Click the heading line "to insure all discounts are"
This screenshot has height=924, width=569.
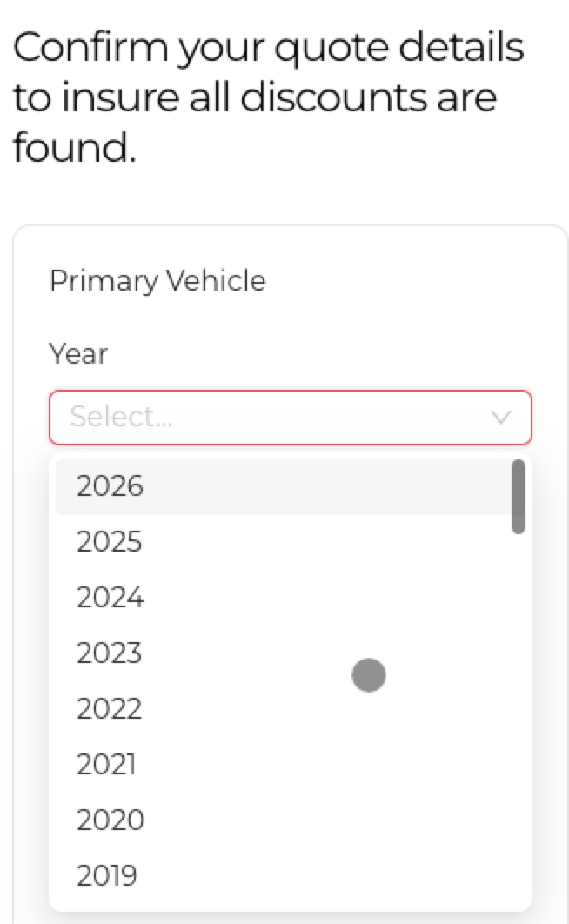click(254, 98)
